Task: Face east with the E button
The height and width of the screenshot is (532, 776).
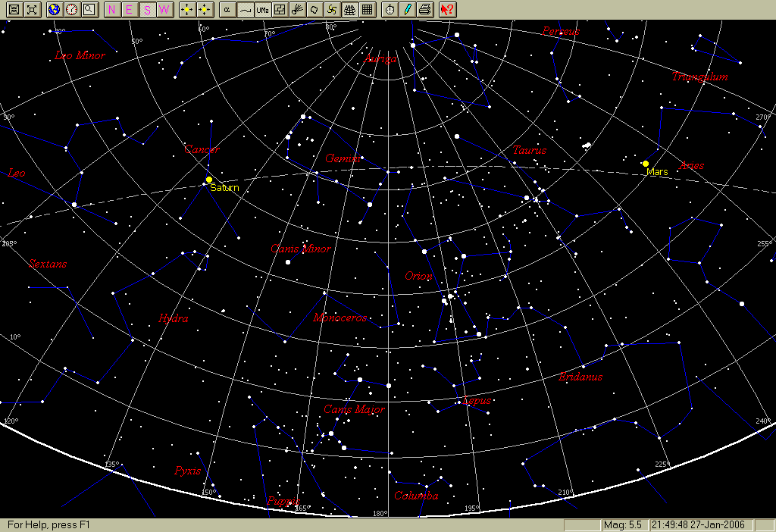Action: (130, 9)
